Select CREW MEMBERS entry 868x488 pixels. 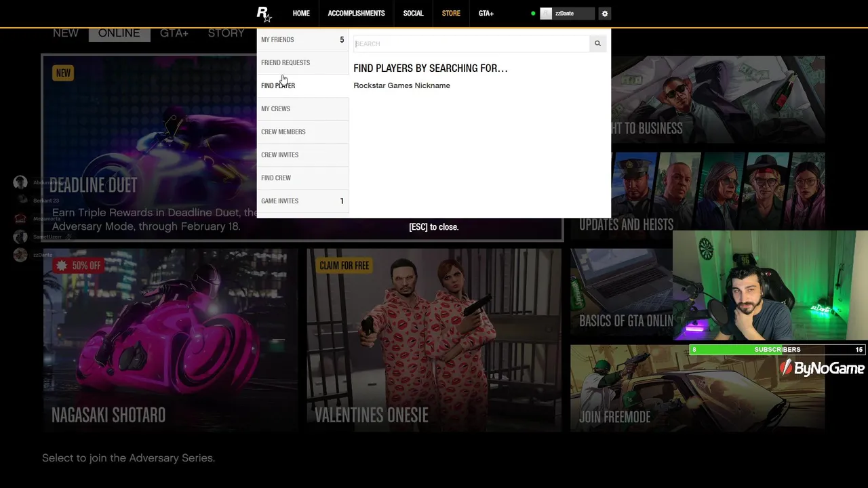302,131
